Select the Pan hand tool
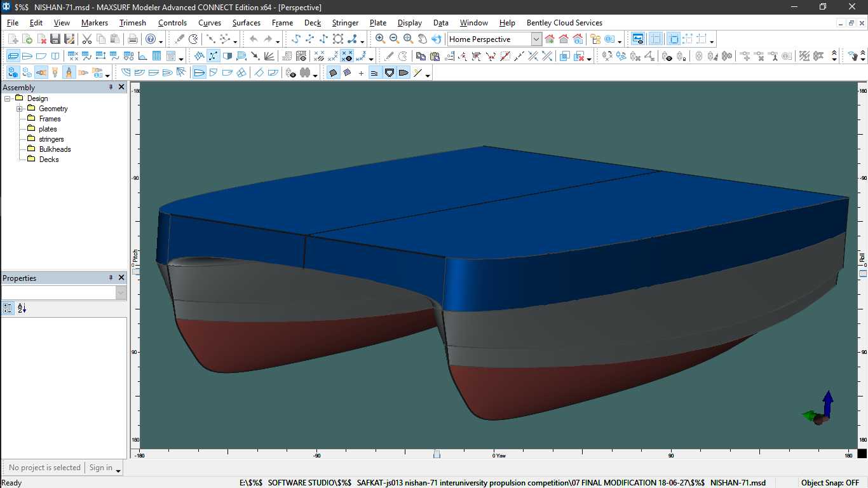Image resolution: width=868 pixels, height=488 pixels. (x=422, y=39)
